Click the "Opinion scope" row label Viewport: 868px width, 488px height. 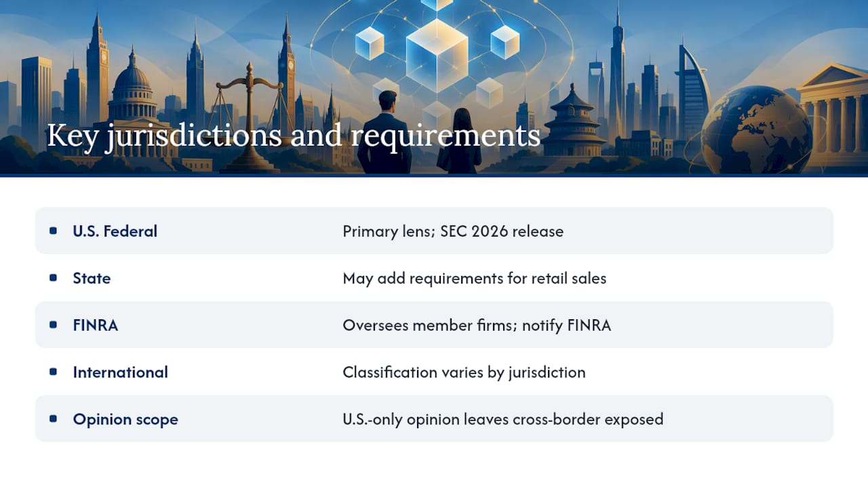coord(125,420)
